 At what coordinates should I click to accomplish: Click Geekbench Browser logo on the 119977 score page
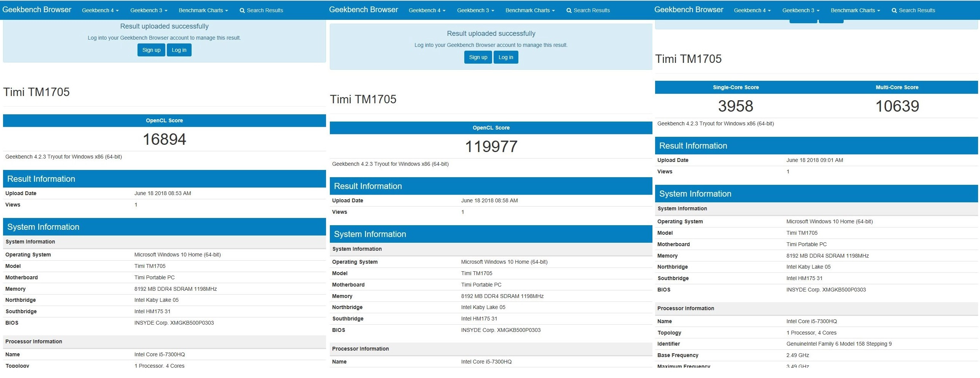364,10
